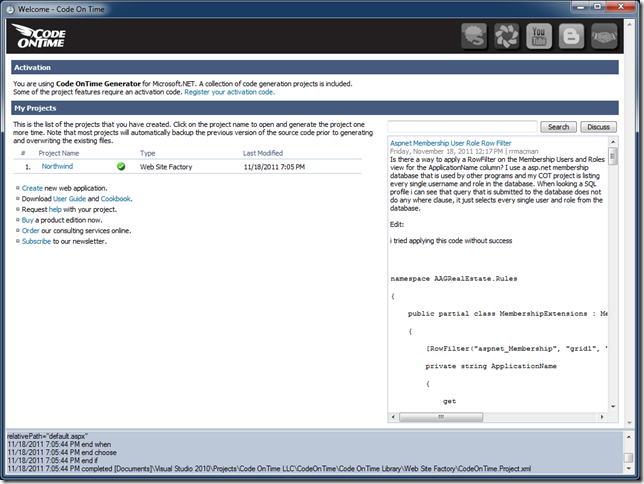
Task: Click Order consulting services link
Action: tap(30, 231)
